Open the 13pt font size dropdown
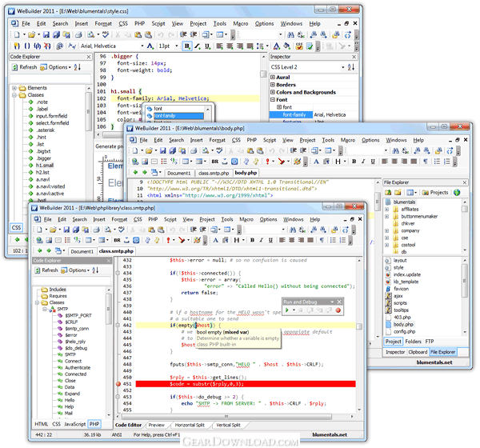This screenshot has height=448, width=480. [176, 46]
